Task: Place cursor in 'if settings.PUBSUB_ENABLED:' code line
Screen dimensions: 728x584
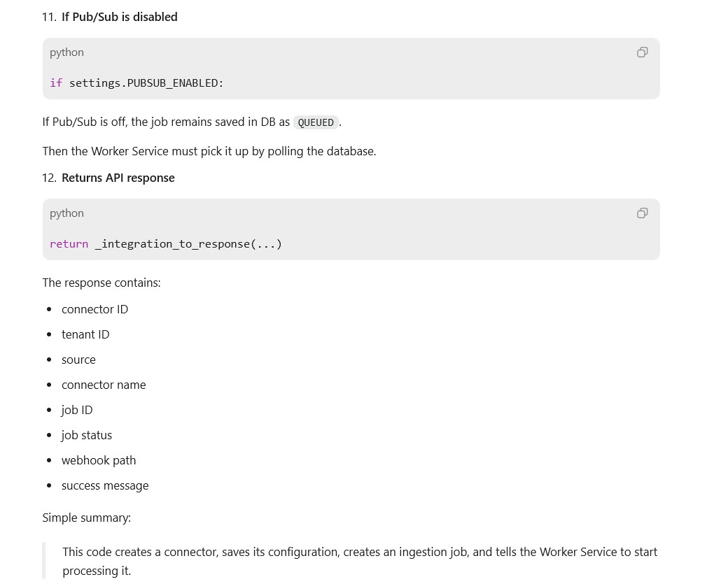Action: (x=137, y=83)
